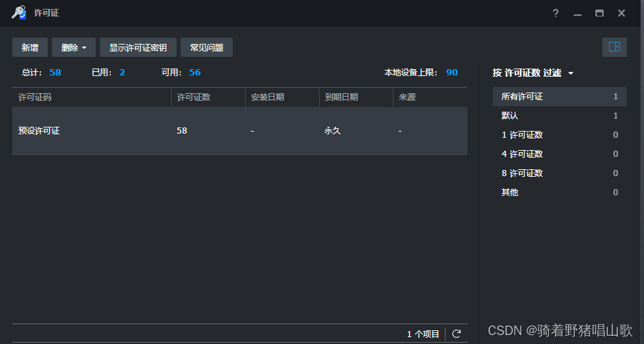
Task: Open help with the question mark icon
Action: pos(555,13)
